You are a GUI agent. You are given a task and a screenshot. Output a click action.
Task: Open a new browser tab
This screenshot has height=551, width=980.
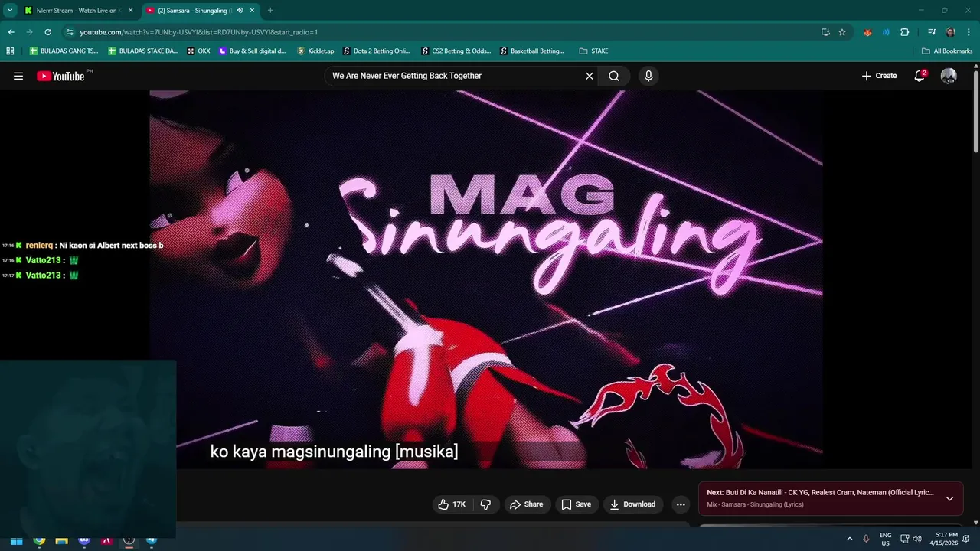pyautogui.click(x=270, y=11)
